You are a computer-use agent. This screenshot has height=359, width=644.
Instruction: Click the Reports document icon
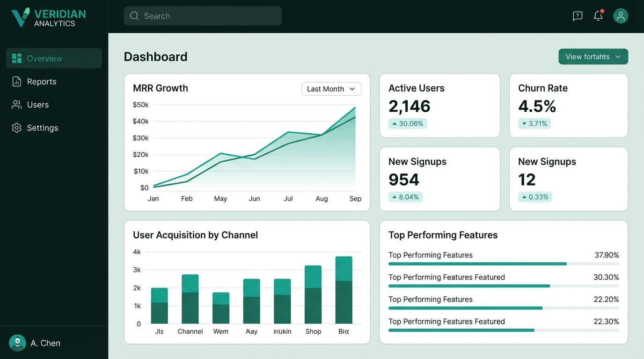[x=17, y=81]
